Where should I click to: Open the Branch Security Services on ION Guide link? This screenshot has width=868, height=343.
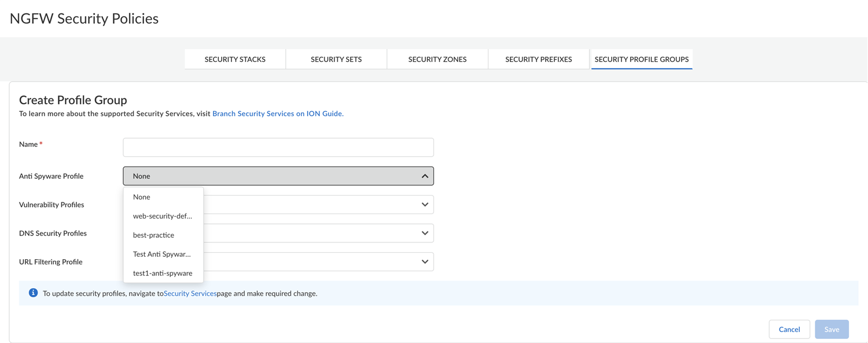tap(278, 113)
